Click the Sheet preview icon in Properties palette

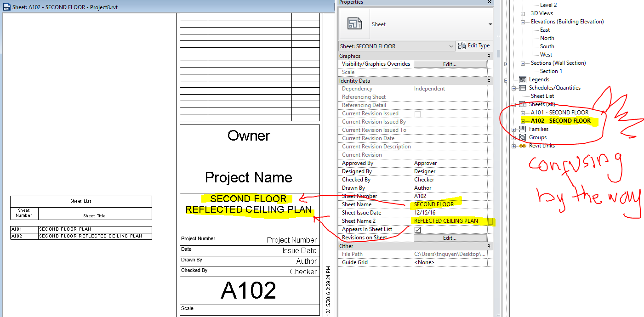point(354,23)
